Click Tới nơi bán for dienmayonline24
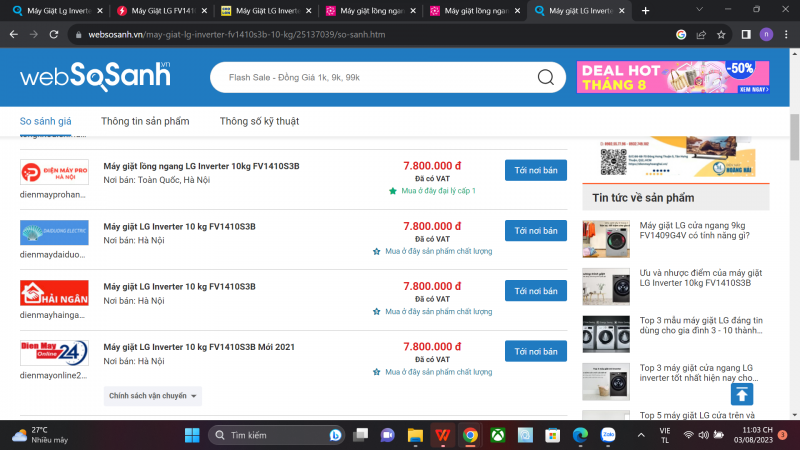 (536, 351)
